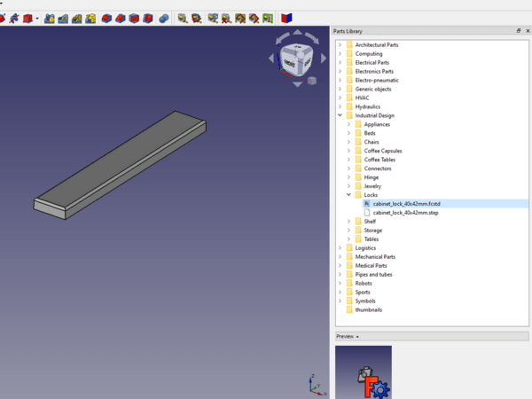Collapse the Industrial Design folder
This screenshot has height=399, width=532.
[340, 115]
